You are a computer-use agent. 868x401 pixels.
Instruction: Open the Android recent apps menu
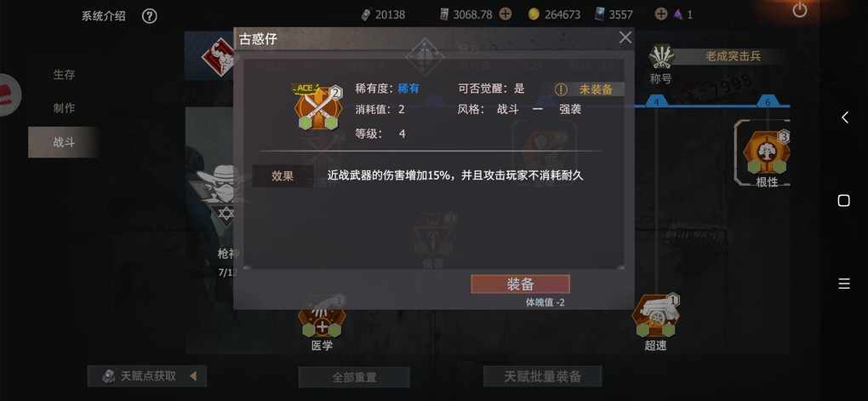point(844,284)
